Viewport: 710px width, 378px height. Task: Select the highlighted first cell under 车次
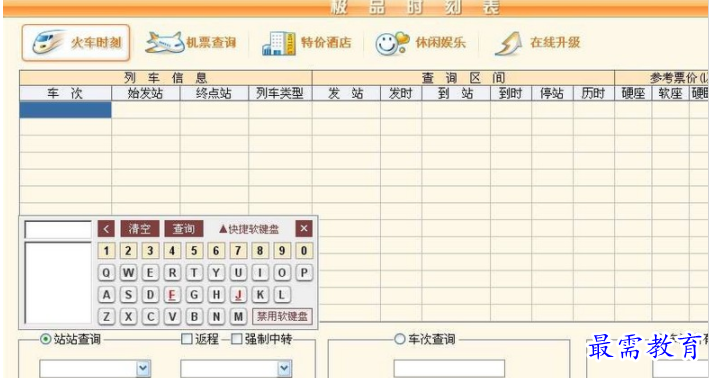coord(66,110)
